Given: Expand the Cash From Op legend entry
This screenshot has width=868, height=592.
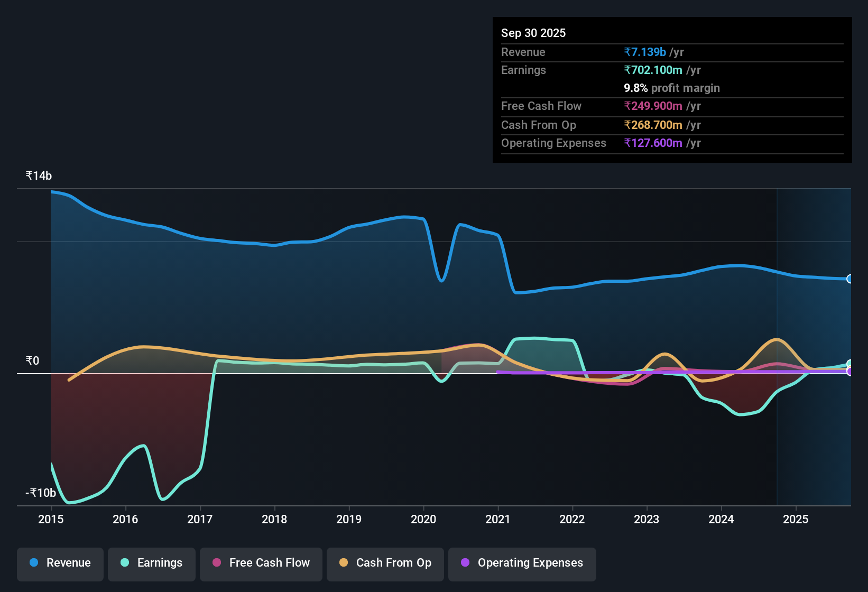Looking at the screenshot, I should pos(385,564).
